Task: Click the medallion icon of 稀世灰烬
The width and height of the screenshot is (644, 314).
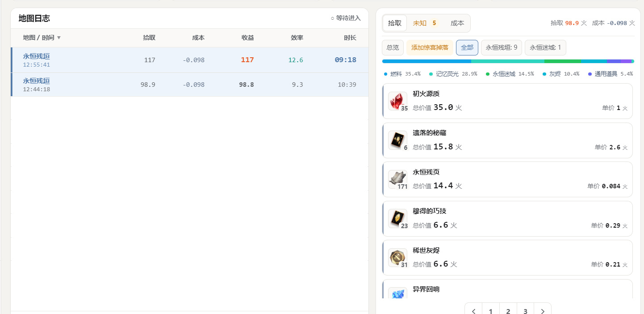Action: pos(397,258)
